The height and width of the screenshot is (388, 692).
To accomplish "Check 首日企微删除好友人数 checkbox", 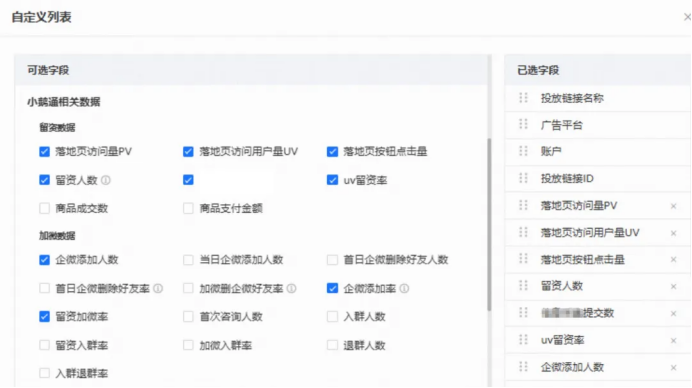I will (x=332, y=260).
